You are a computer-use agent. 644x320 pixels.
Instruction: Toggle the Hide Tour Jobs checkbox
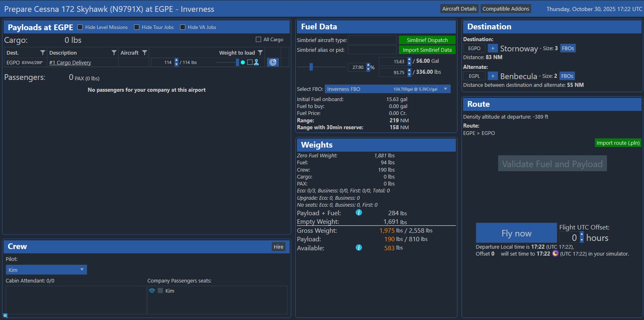point(137,27)
